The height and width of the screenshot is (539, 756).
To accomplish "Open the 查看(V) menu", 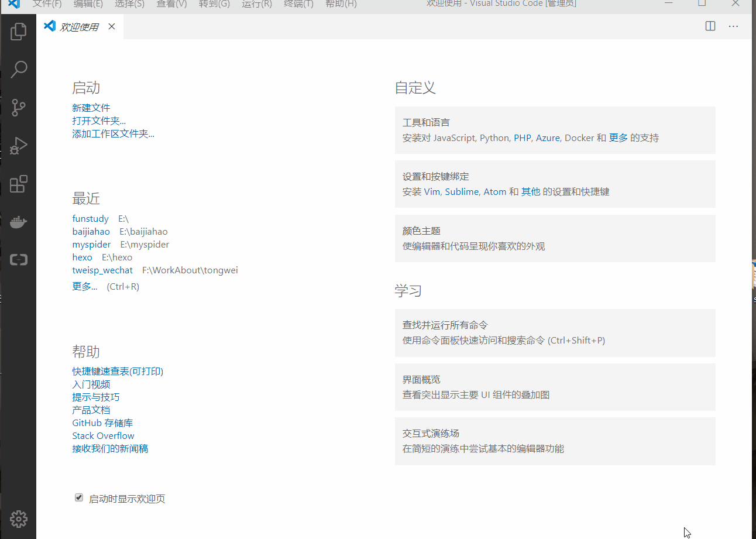I will [171, 4].
